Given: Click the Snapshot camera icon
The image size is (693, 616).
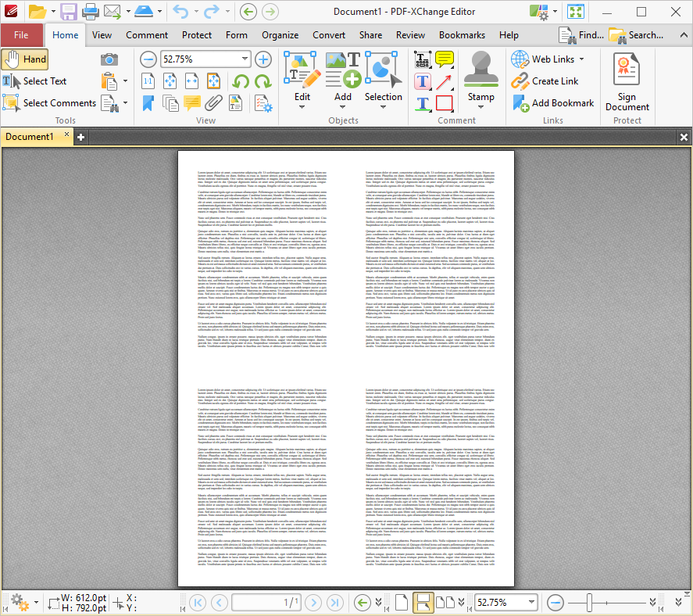Looking at the screenshot, I should (x=109, y=59).
